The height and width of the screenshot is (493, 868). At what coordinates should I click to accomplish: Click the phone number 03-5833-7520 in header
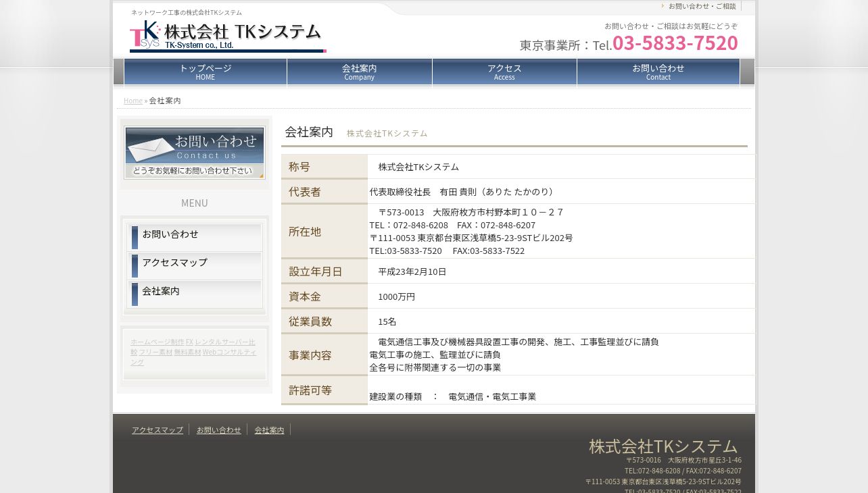[675, 43]
